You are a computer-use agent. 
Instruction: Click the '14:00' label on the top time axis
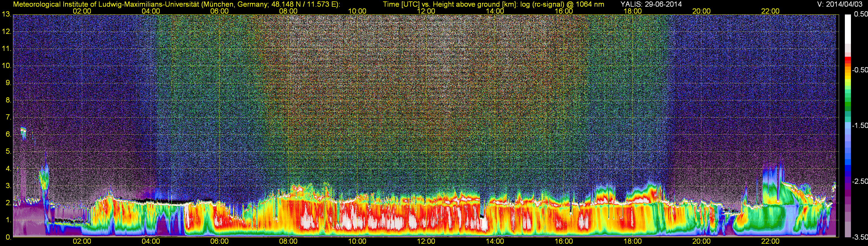point(495,11)
